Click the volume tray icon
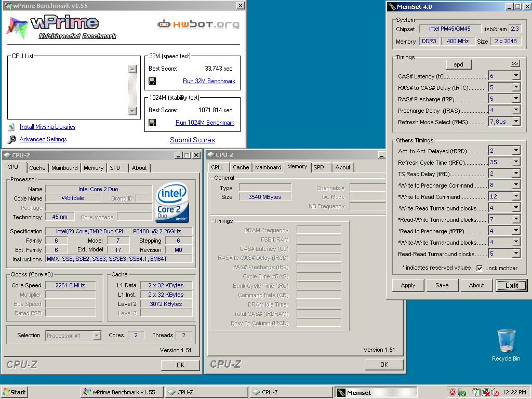This screenshot has height=399, width=532. tap(495, 393)
